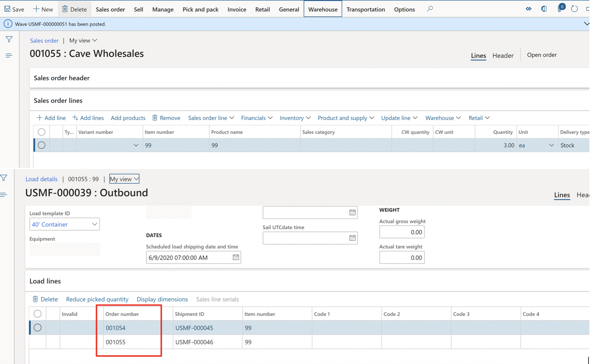Open the search magnifier in the action bar
This screenshot has width=590, height=364.
pyautogui.click(x=430, y=9)
